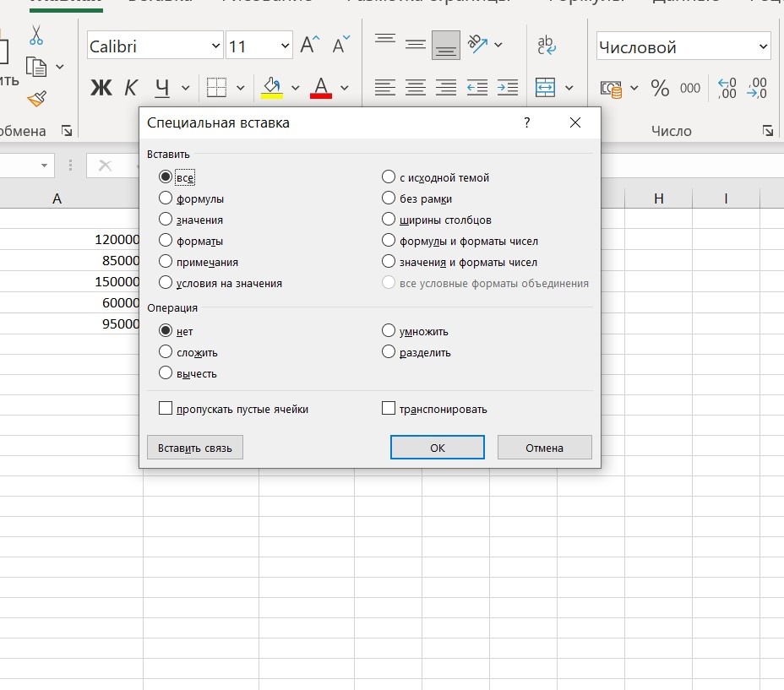
Task: Close the Специальная вставка dialog
Action: 575,122
